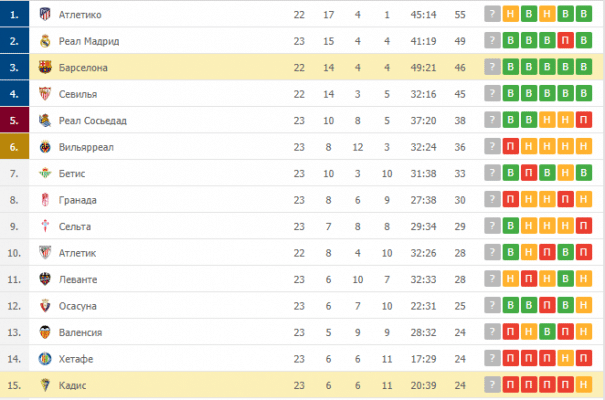The height and width of the screenshot is (400, 605).
Task: Click the Sevilla club crest
Action: pyautogui.click(x=45, y=94)
